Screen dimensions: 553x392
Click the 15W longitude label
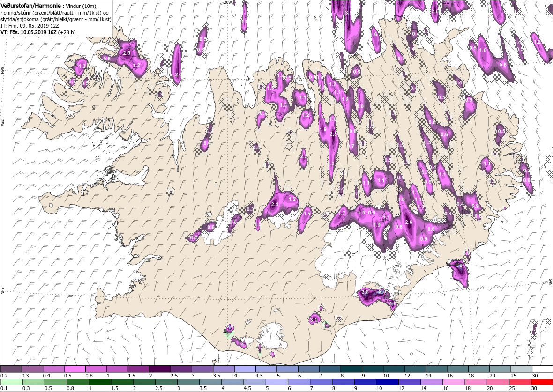click(446, 2)
